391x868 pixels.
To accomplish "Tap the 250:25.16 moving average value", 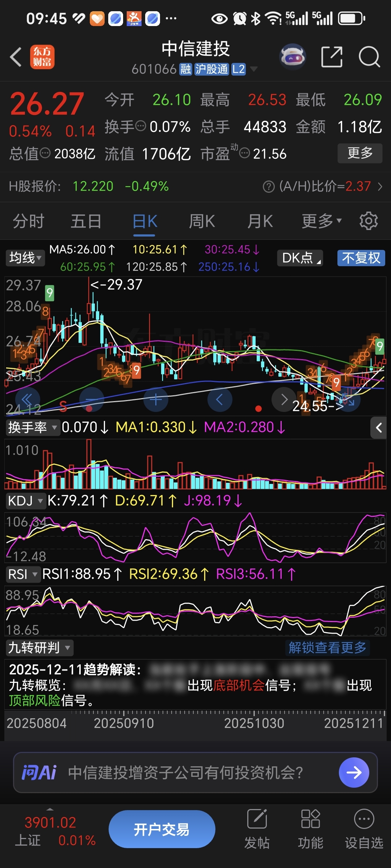I will (x=229, y=267).
